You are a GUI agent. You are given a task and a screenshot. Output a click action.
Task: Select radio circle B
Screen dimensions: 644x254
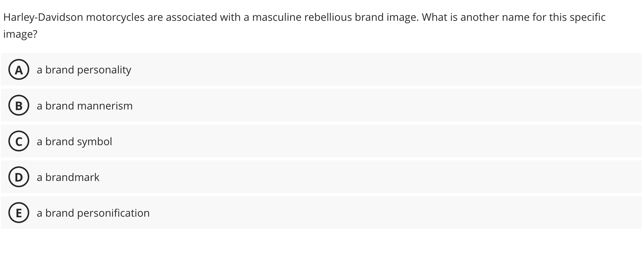click(x=19, y=106)
